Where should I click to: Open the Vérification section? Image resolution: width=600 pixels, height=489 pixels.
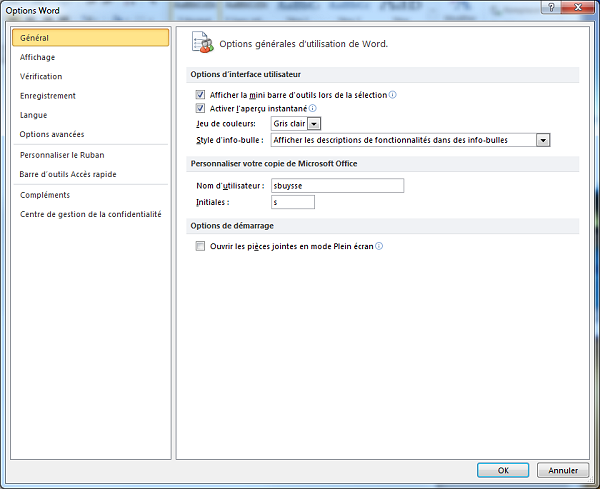(x=41, y=76)
